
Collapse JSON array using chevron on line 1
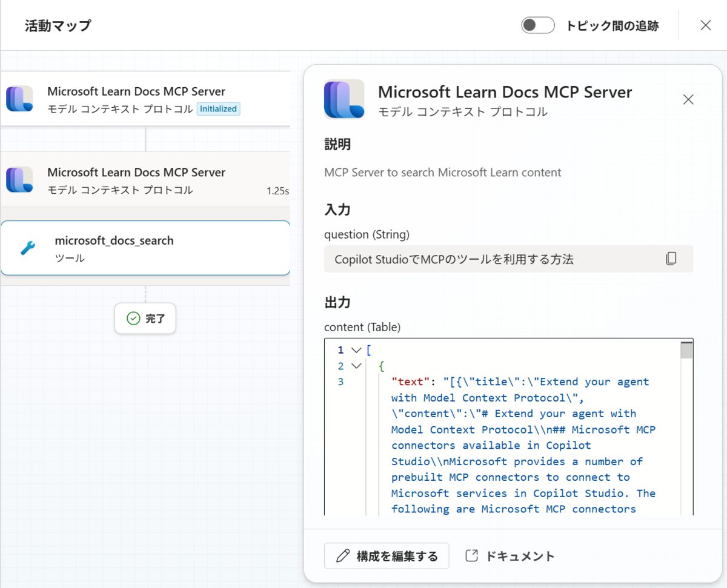click(x=356, y=349)
